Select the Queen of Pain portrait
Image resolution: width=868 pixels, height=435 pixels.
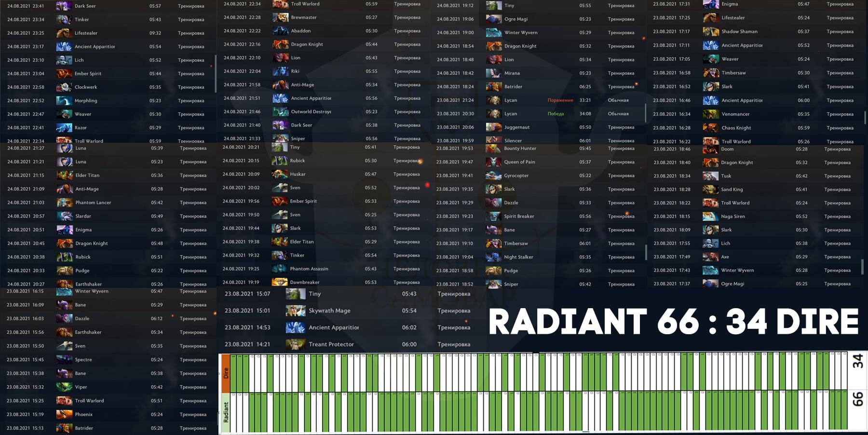coord(494,162)
